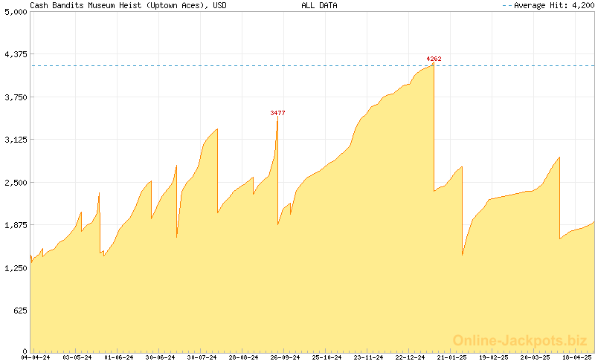
Task: Click the 5,000 y-axis label
Action: [15, 13]
